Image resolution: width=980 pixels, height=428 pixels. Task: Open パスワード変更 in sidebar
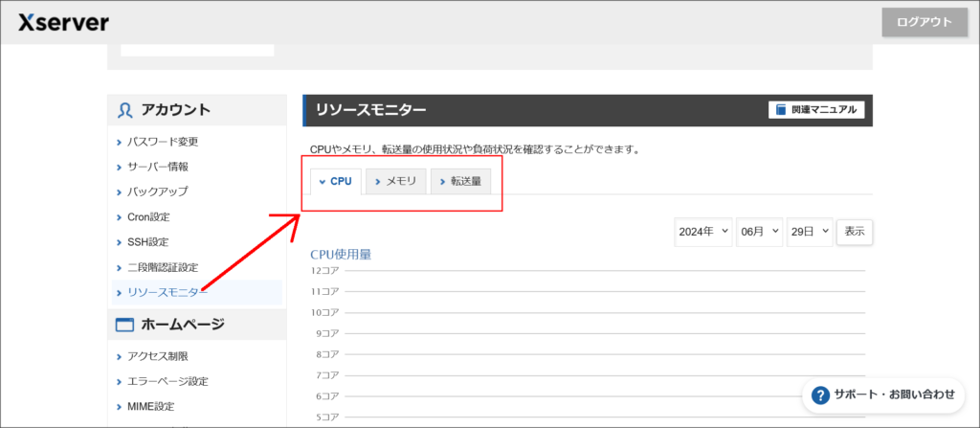pos(163,142)
